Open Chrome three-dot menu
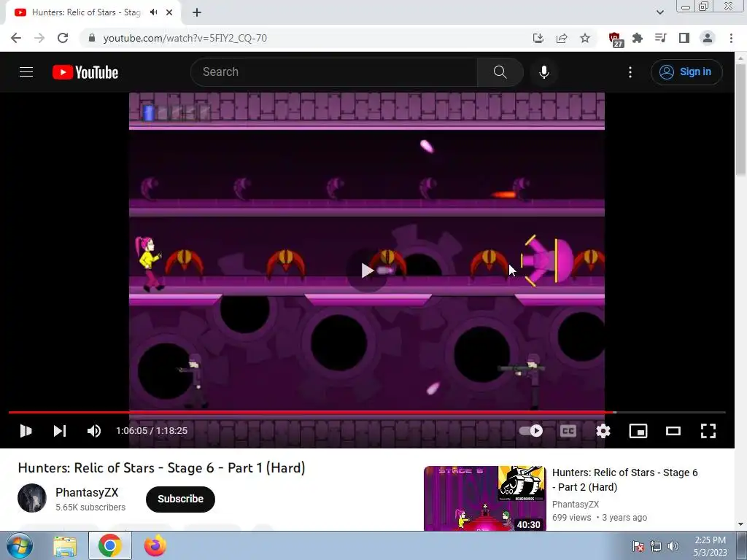 731,38
